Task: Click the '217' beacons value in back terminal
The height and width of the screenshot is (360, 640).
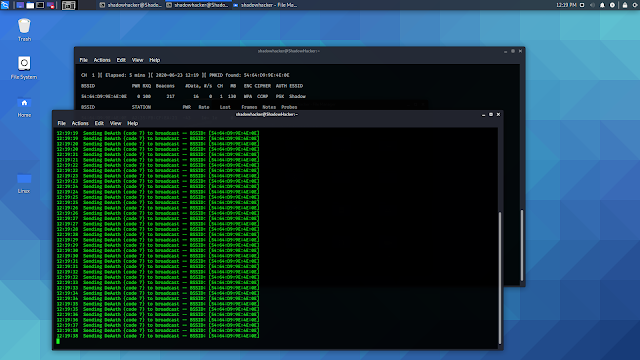Action: tap(171, 96)
